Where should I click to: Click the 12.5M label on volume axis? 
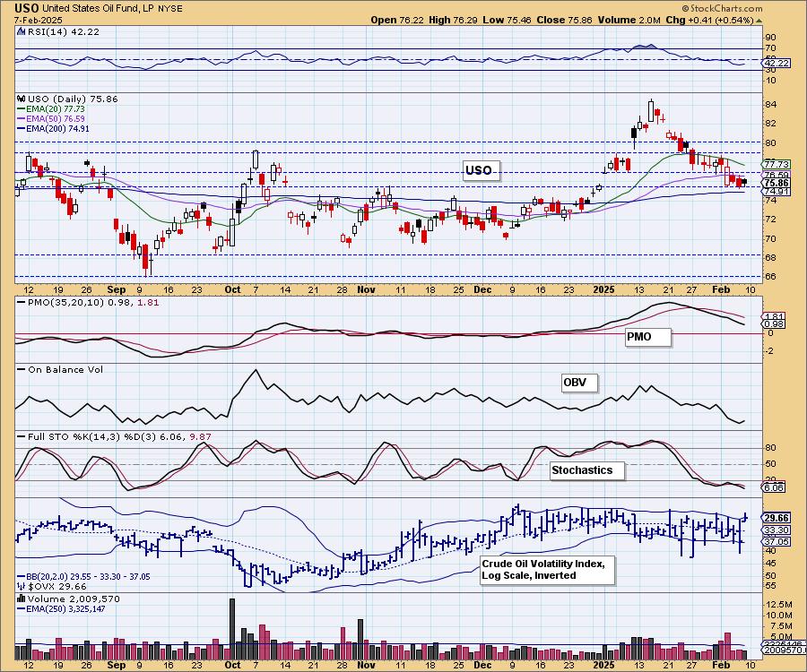pyautogui.click(x=778, y=604)
